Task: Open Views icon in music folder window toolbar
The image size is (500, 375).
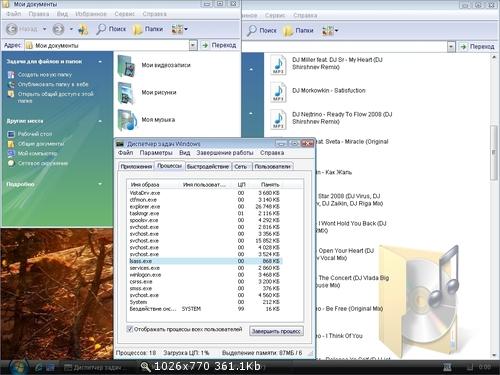Action: pos(328,31)
